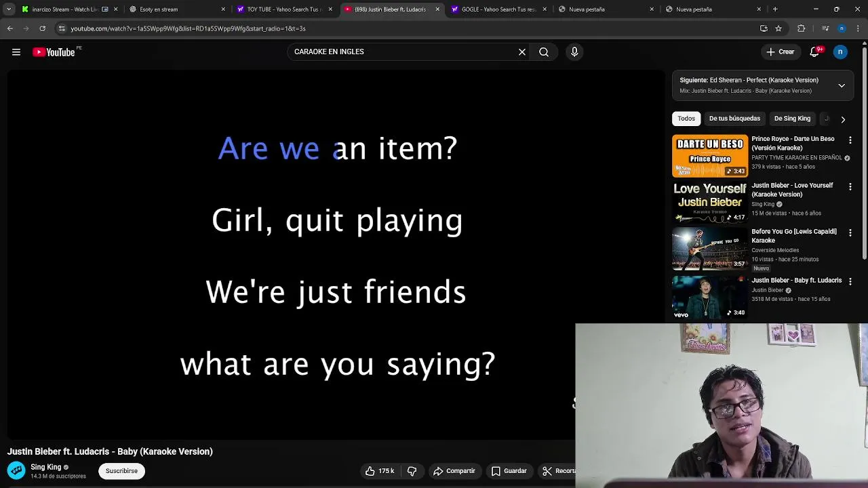Start voice search with the microphone
Viewport: 868px width, 488px height.
[574, 52]
